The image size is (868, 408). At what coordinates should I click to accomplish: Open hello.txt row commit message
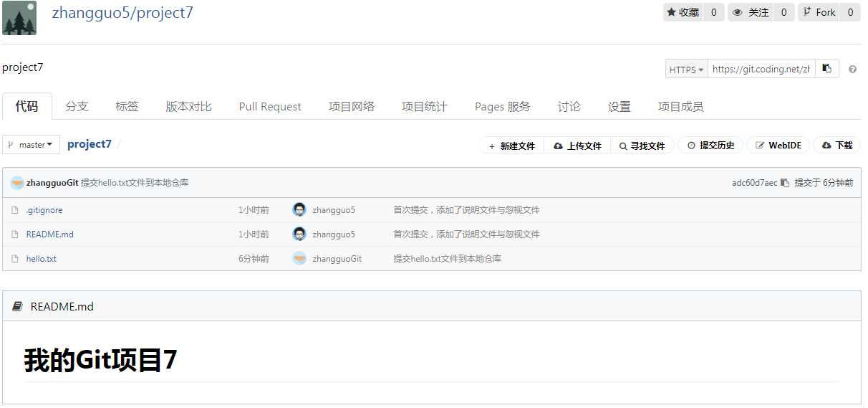tap(448, 259)
